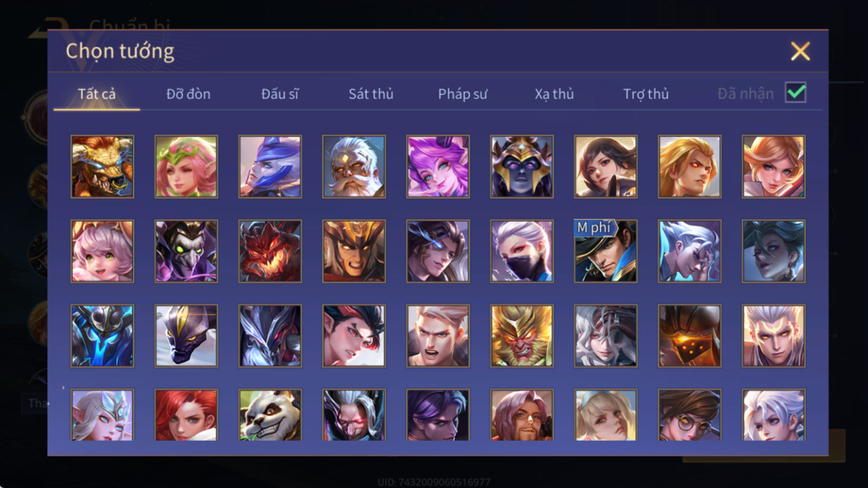This screenshot has height=488, width=868.
Task: Select the red demon beast hero
Action: pos(270,251)
